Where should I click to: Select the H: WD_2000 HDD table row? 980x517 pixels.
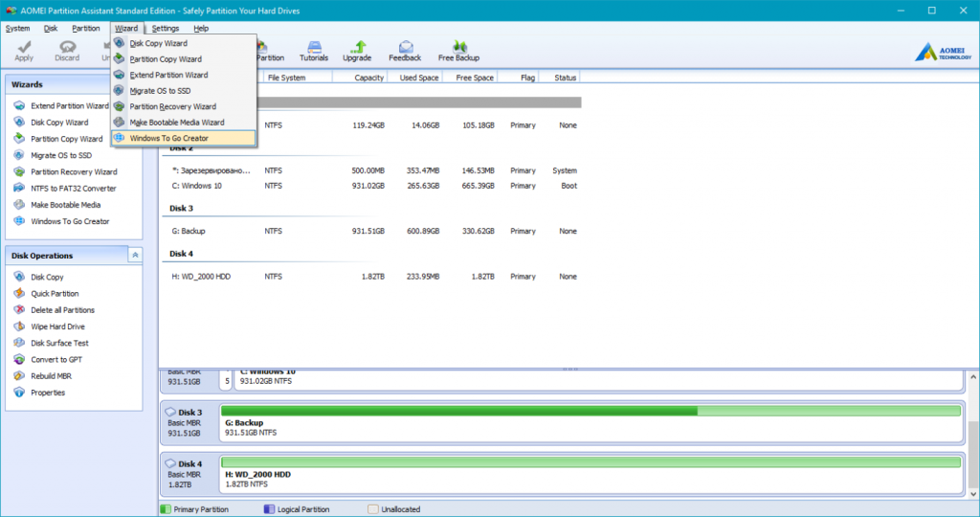373,277
